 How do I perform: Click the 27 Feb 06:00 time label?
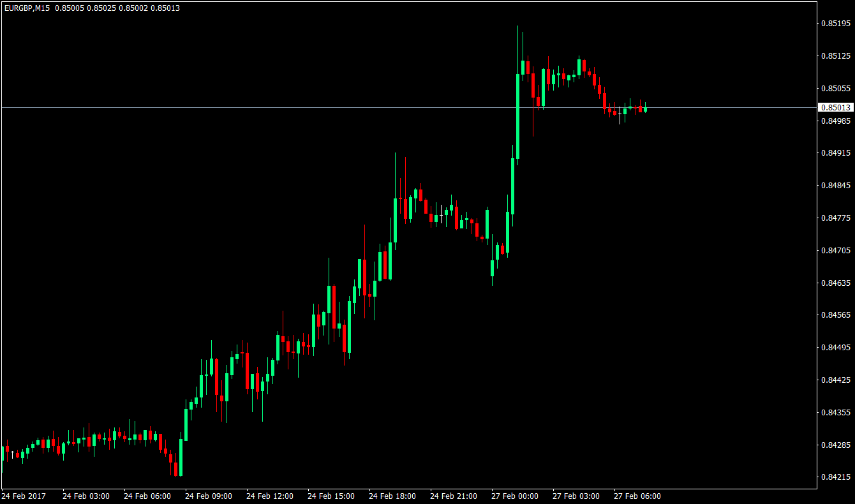tap(637, 496)
